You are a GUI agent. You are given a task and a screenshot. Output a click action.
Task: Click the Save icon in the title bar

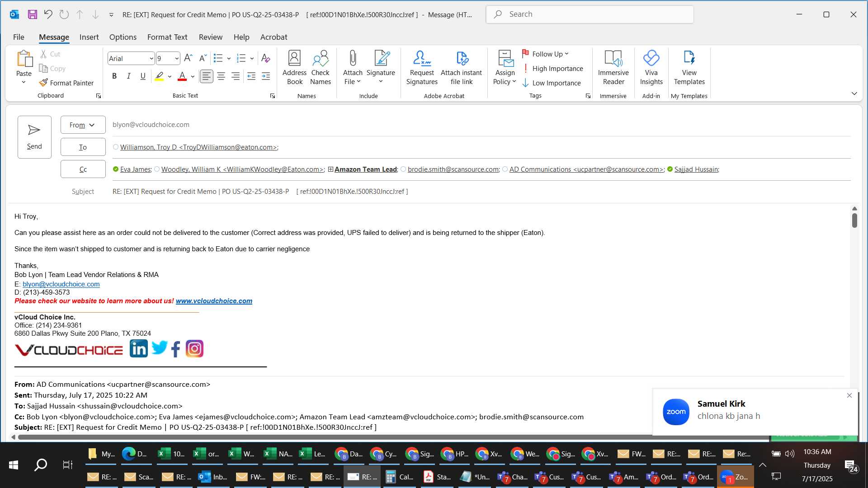(x=32, y=14)
